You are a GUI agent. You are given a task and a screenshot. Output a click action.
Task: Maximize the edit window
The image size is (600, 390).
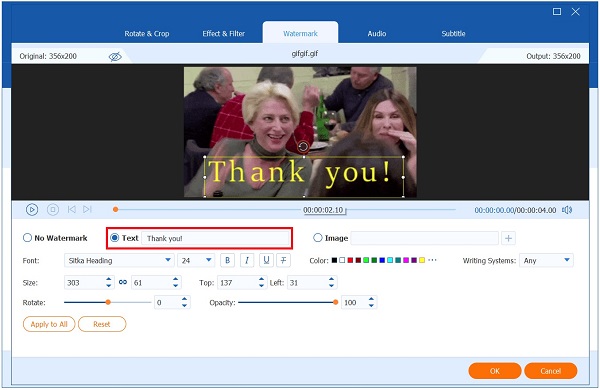click(557, 11)
